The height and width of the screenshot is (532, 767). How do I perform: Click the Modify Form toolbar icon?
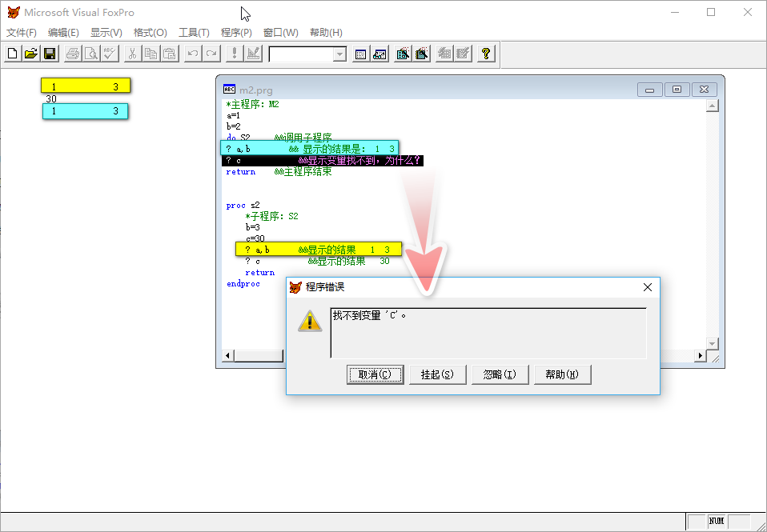pyautogui.click(x=253, y=54)
